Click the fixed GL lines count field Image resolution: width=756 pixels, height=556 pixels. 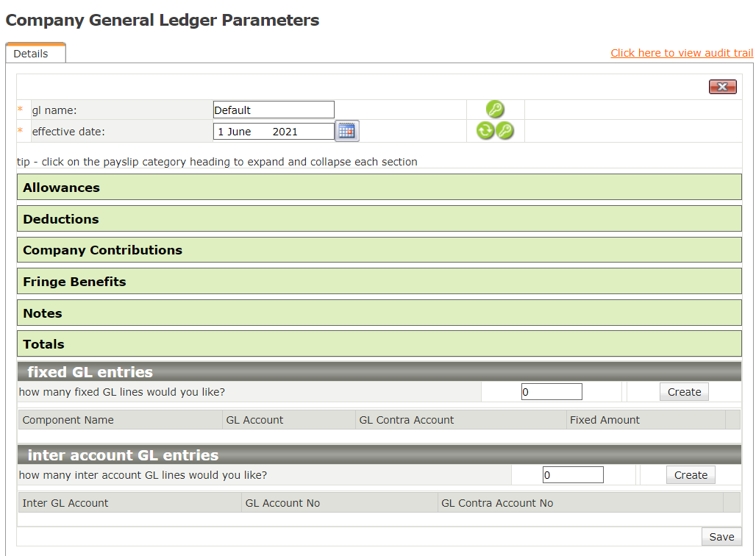coord(552,392)
